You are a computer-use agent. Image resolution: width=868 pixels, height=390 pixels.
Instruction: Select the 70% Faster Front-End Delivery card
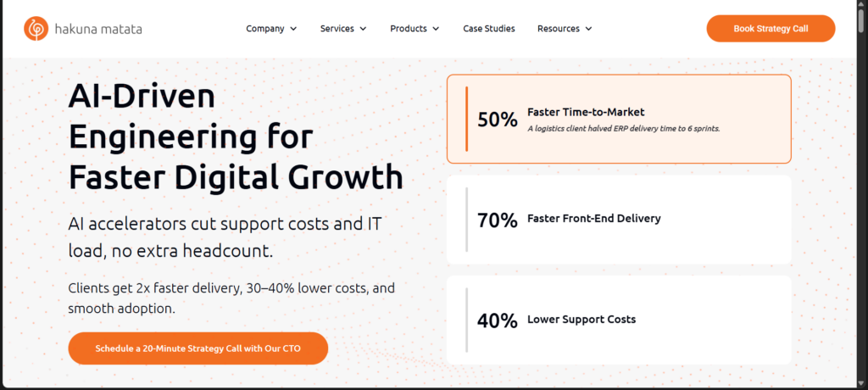[x=619, y=220]
